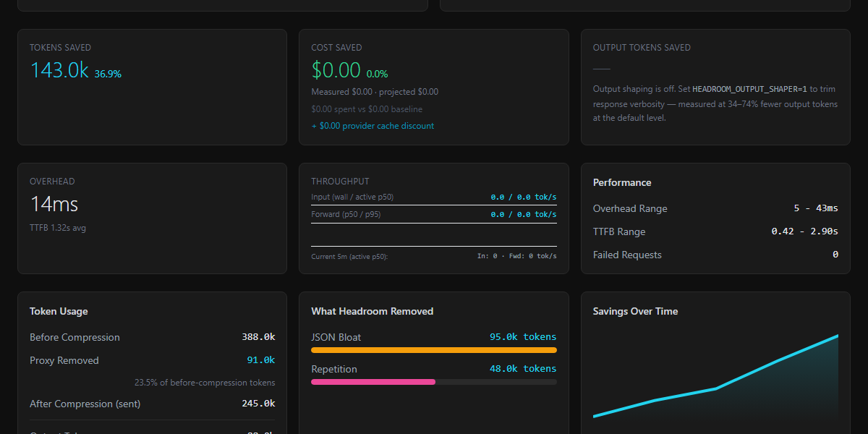Select the Performance card heading

pos(622,182)
